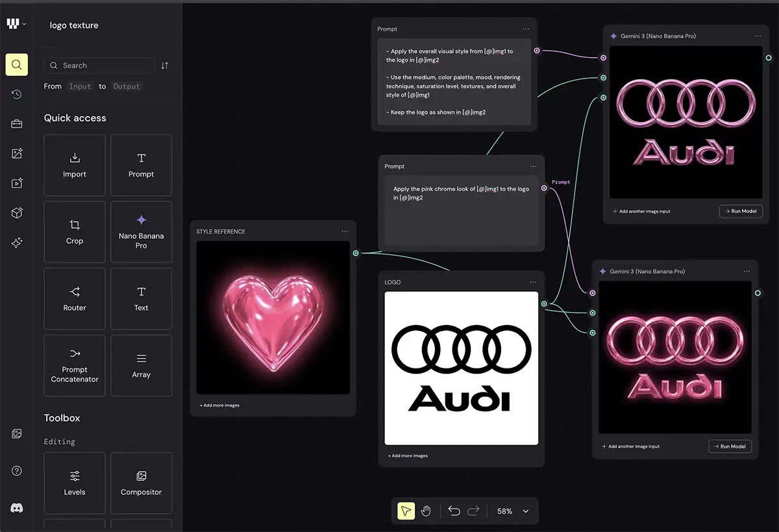Screen dimensions: 779x532
Task: Click the undo arrow in bottom toolbar
Action: click(x=454, y=511)
